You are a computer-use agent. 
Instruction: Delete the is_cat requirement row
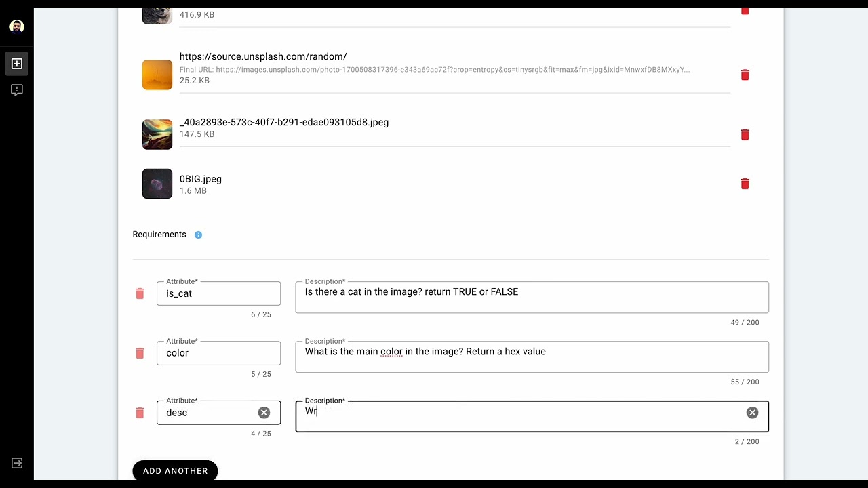(140, 293)
